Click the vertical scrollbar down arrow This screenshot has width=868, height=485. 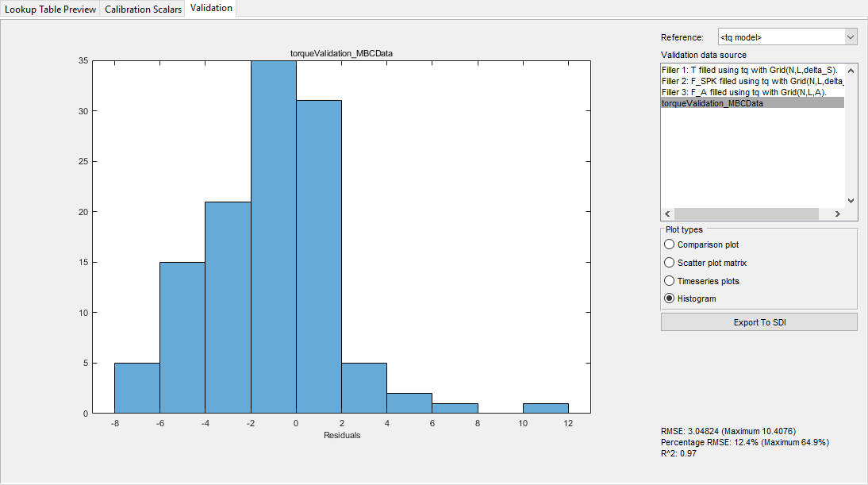click(851, 200)
